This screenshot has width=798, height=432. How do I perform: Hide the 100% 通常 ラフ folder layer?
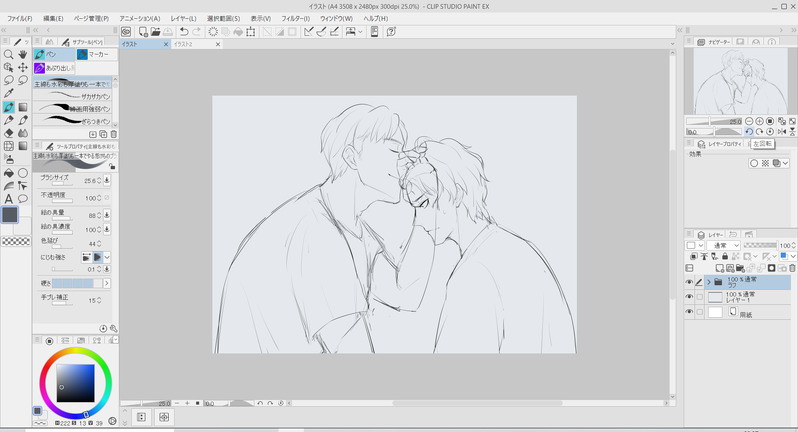click(690, 282)
